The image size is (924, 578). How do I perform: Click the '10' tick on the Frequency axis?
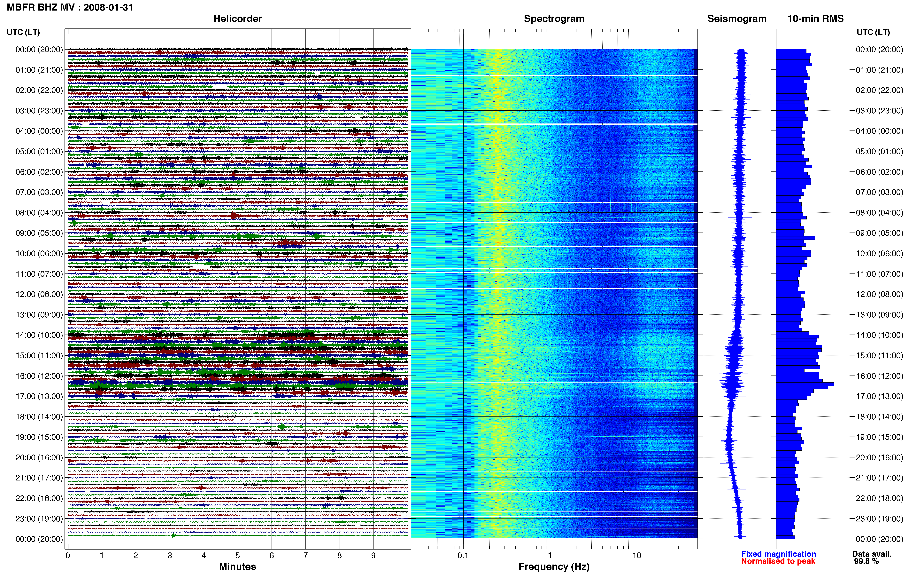pos(637,556)
